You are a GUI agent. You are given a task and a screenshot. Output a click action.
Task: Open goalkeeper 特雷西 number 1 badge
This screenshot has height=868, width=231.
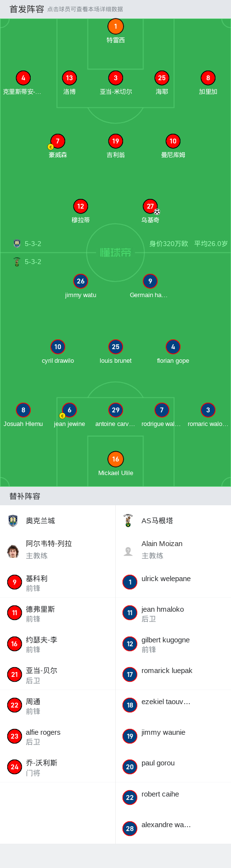[x=115, y=27]
